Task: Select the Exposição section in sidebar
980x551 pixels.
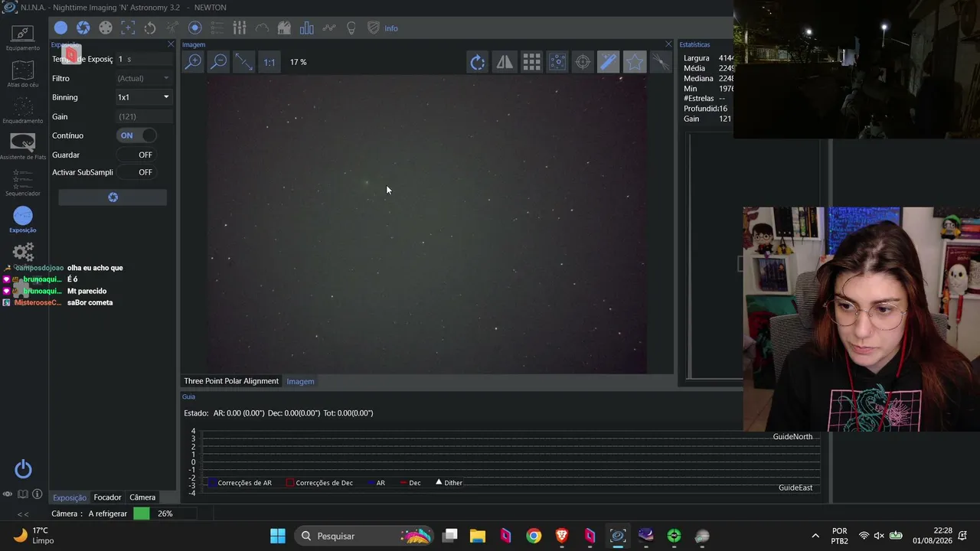Action: pyautogui.click(x=22, y=220)
